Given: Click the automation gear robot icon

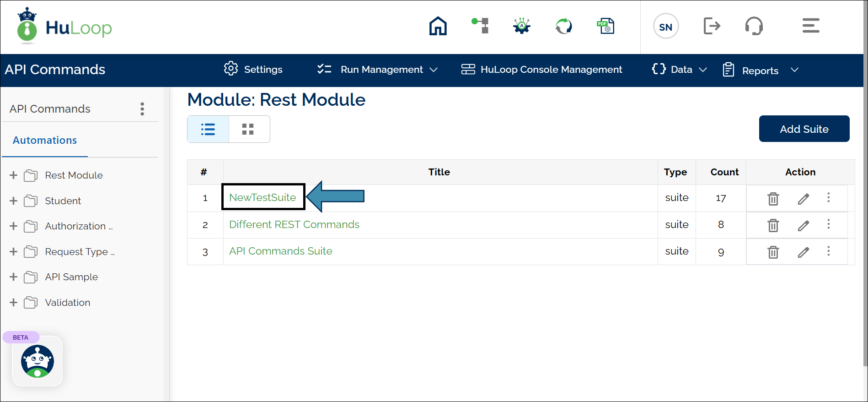Looking at the screenshot, I should (x=522, y=26).
